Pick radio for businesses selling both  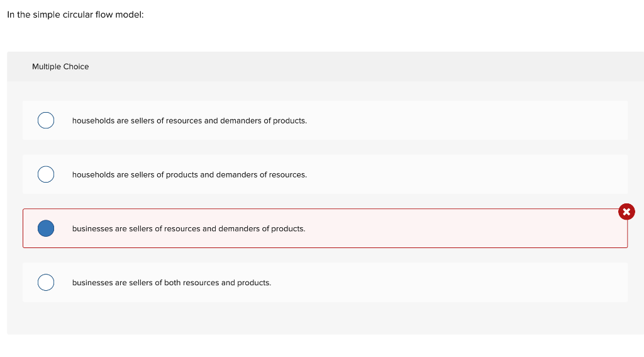(46, 283)
